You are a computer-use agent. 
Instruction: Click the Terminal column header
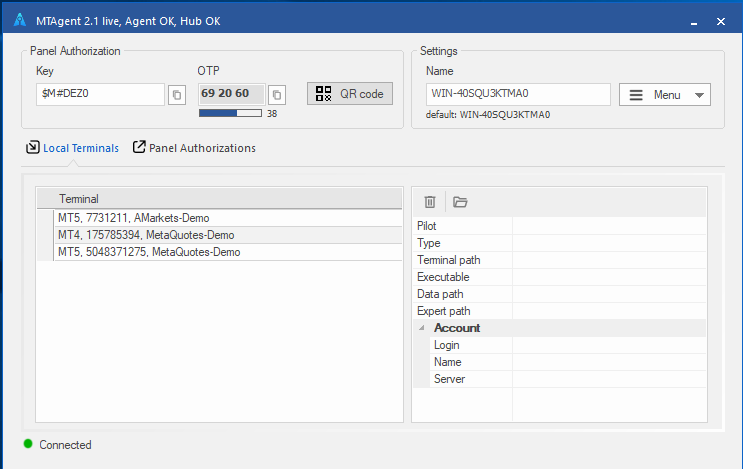(219, 198)
